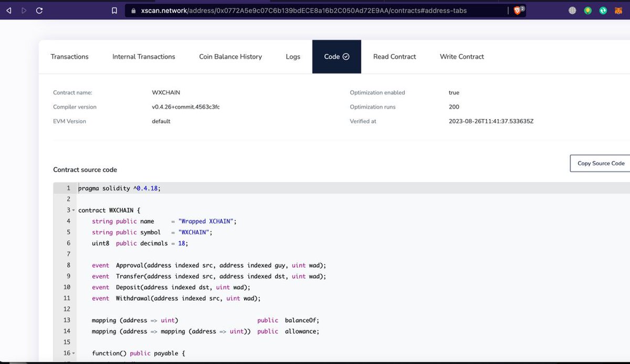
Task: Click the event Deposit code line
Action: (x=171, y=287)
